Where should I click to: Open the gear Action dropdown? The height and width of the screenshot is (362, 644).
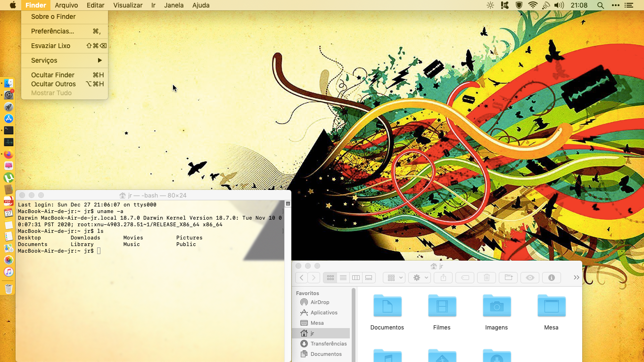pyautogui.click(x=420, y=278)
